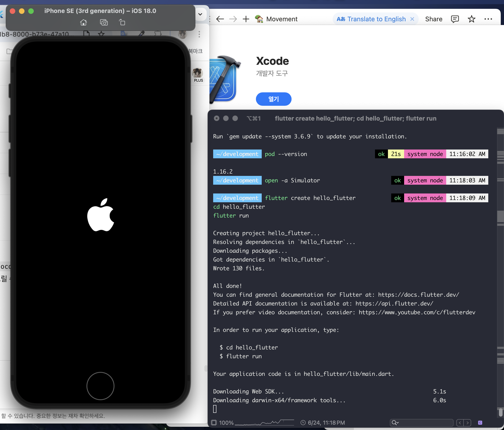Open the three-dots more menu
Image resolution: width=504 pixels, height=430 pixels.
click(488, 19)
